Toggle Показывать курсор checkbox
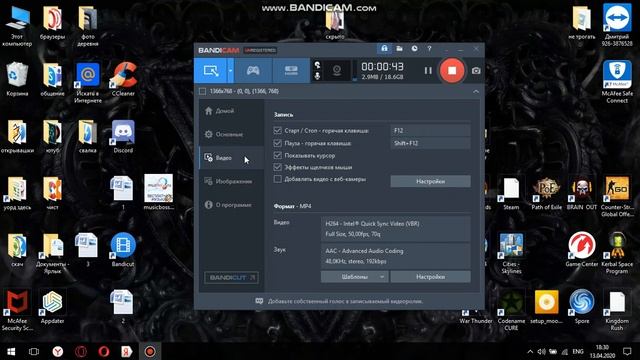The height and width of the screenshot is (360, 640). click(x=278, y=156)
